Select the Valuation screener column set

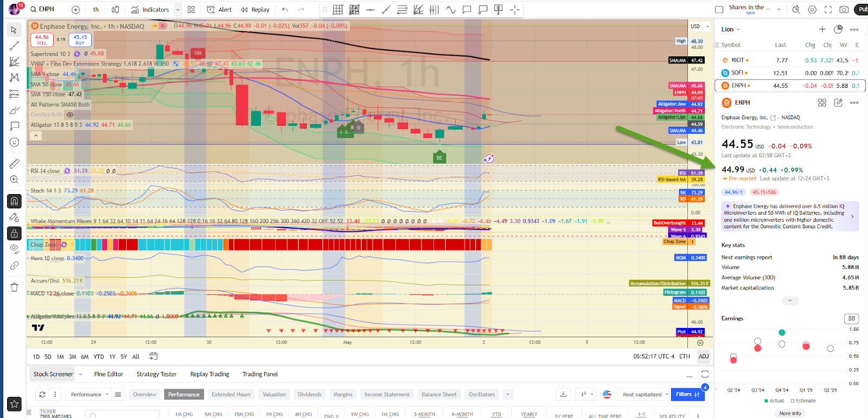(x=274, y=394)
